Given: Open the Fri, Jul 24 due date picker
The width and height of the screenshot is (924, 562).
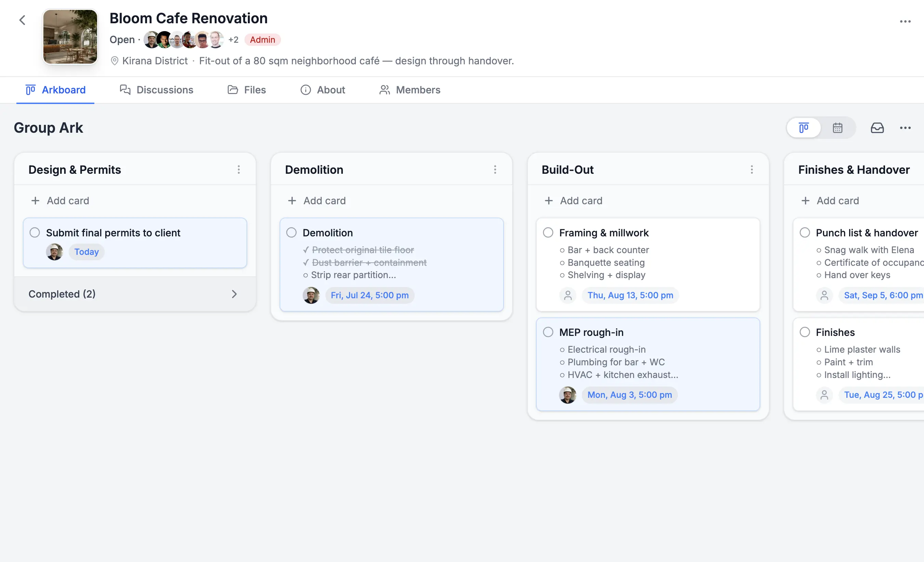Looking at the screenshot, I should 370,295.
